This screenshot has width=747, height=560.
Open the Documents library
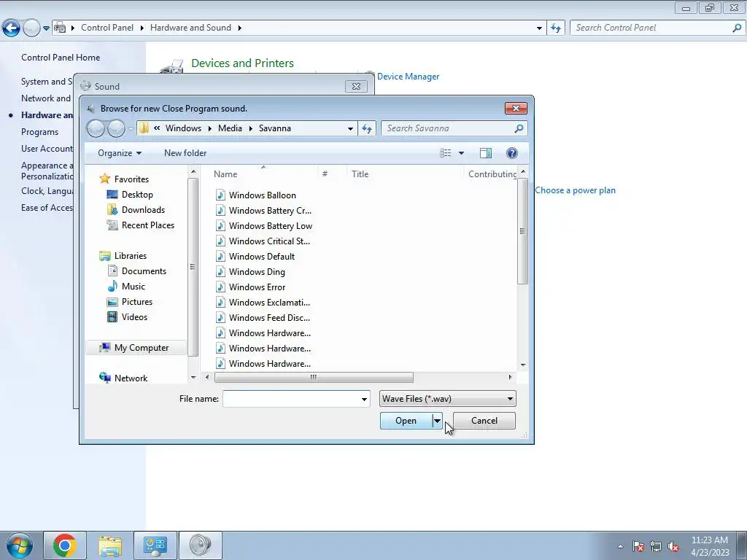click(x=144, y=271)
